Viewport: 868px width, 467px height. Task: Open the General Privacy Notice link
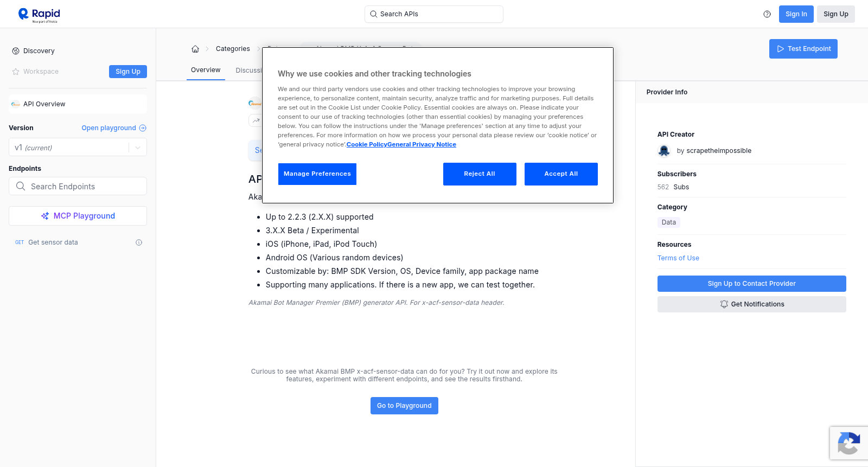[422, 144]
